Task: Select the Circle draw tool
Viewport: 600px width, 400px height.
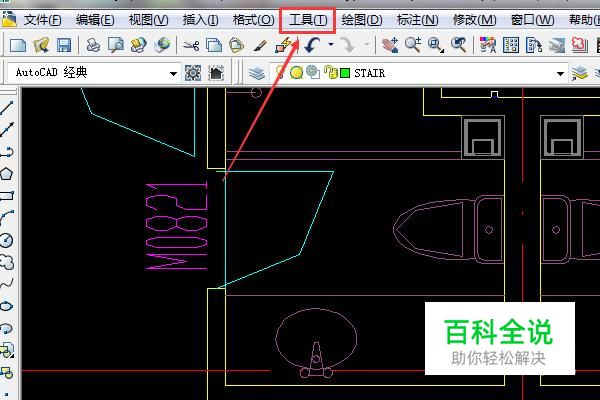Action: [7, 240]
